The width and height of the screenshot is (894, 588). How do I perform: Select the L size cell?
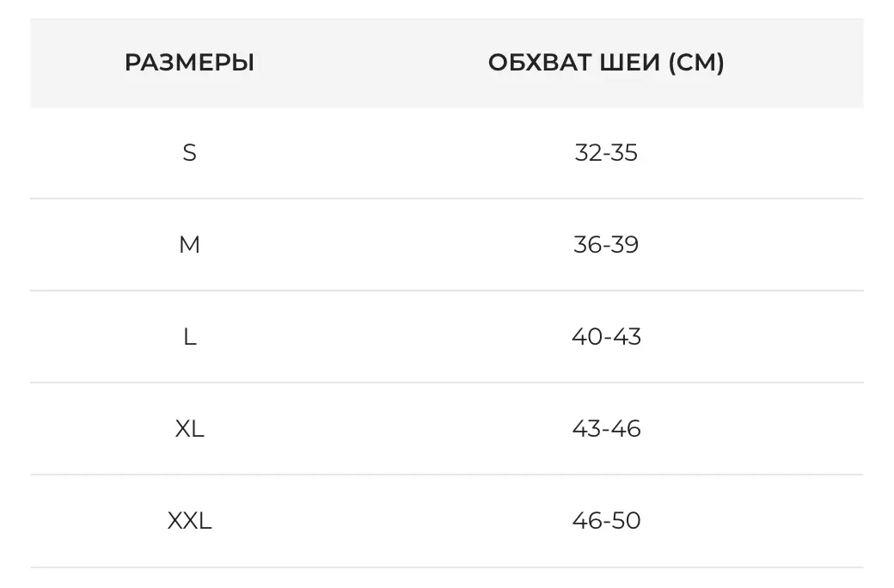pyautogui.click(x=189, y=337)
